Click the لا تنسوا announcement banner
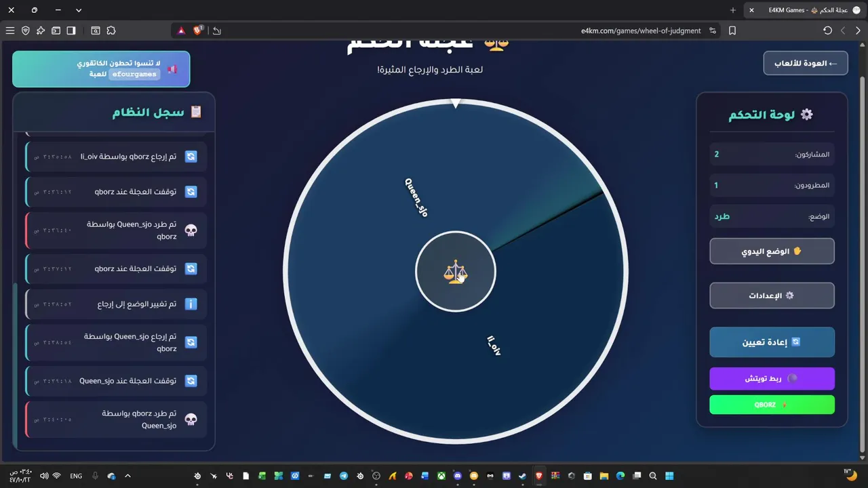This screenshot has height=488, width=868. (x=101, y=69)
